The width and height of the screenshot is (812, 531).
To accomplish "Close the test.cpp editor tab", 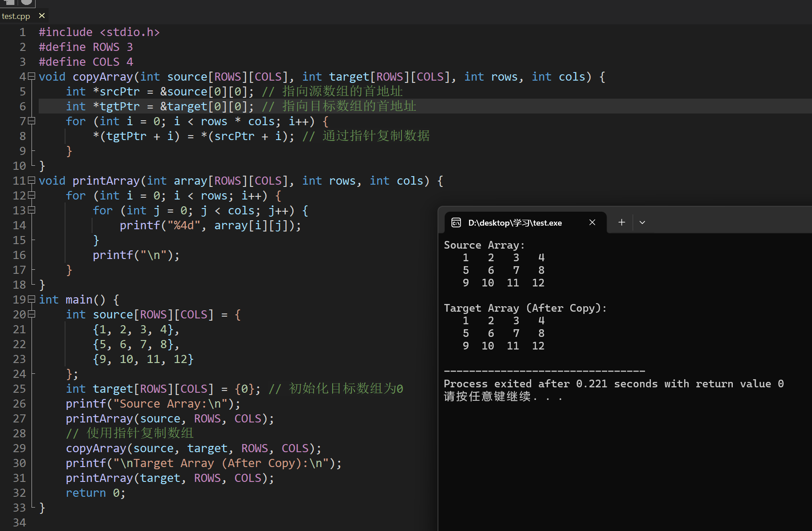I will 42,16.
